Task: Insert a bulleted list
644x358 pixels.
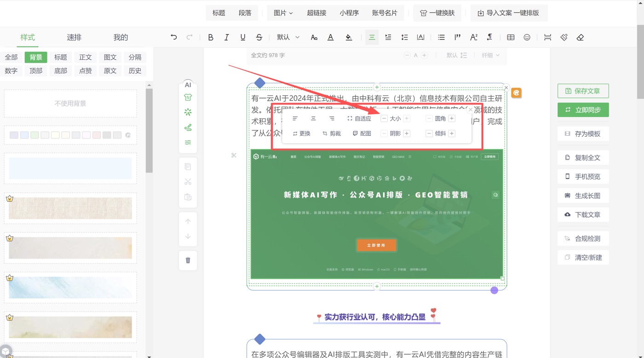Action: click(x=441, y=37)
